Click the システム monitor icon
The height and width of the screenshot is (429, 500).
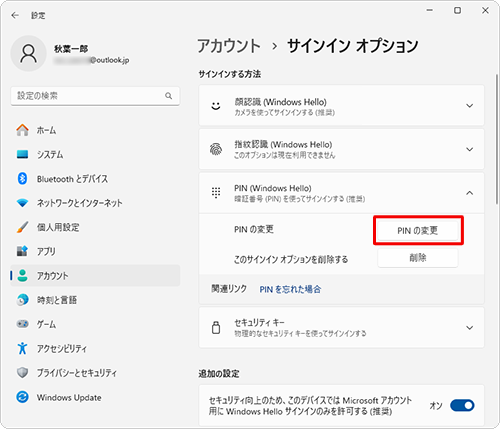22,154
